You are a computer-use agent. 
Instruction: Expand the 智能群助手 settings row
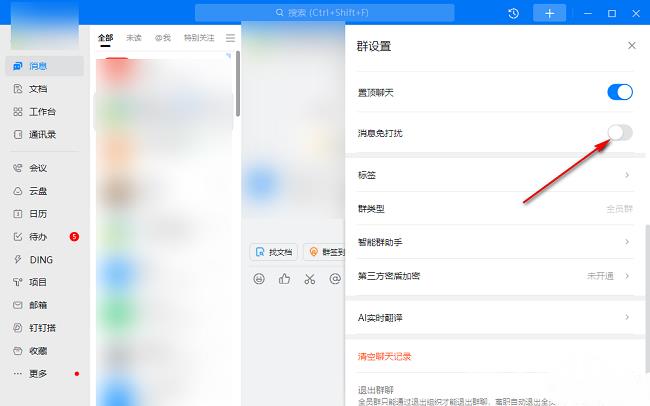pyautogui.click(x=495, y=242)
